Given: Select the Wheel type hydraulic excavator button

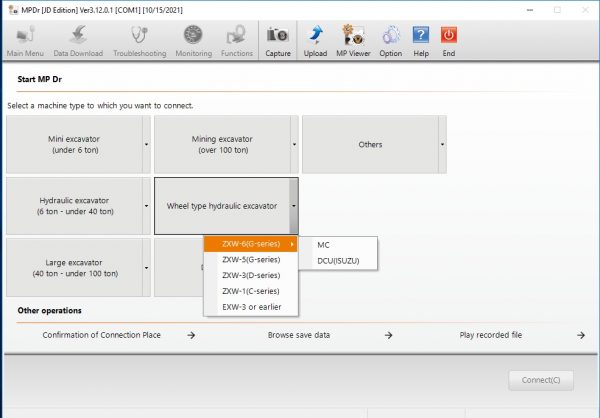Looking at the screenshot, I should tap(222, 206).
